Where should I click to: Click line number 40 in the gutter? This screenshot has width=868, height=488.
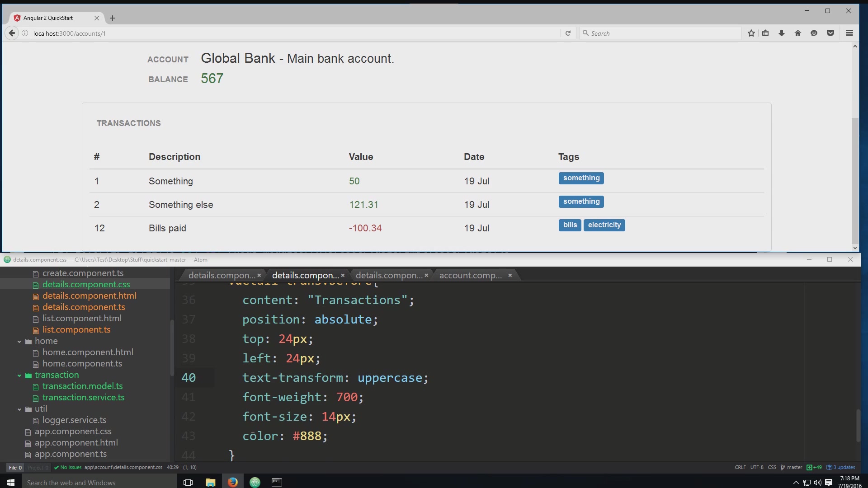(x=189, y=378)
